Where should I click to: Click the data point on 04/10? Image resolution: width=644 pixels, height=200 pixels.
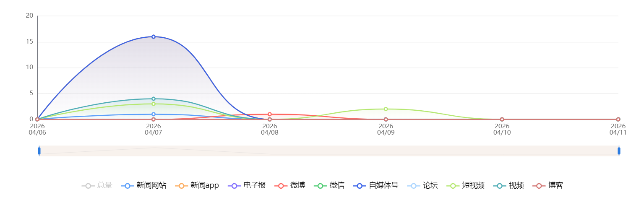(502, 119)
